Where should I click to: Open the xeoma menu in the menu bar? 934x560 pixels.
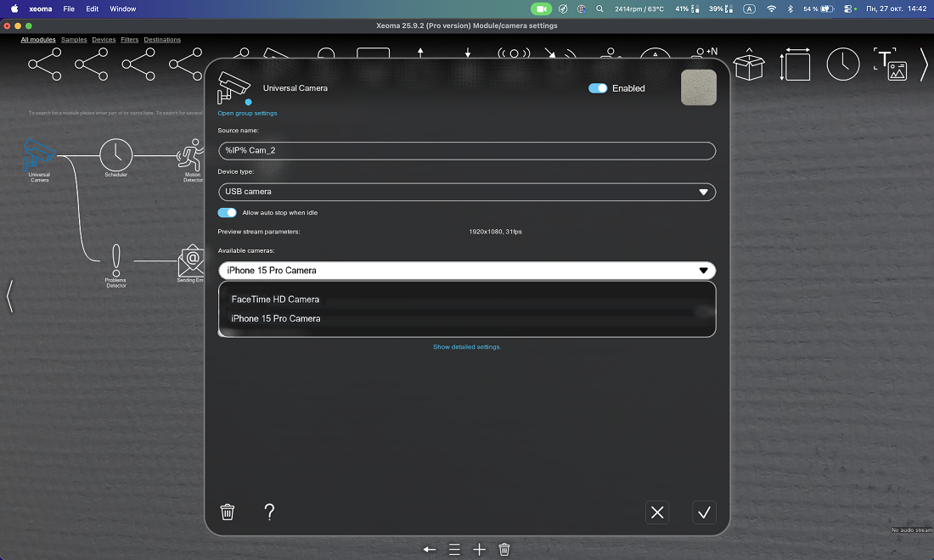(40, 8)
